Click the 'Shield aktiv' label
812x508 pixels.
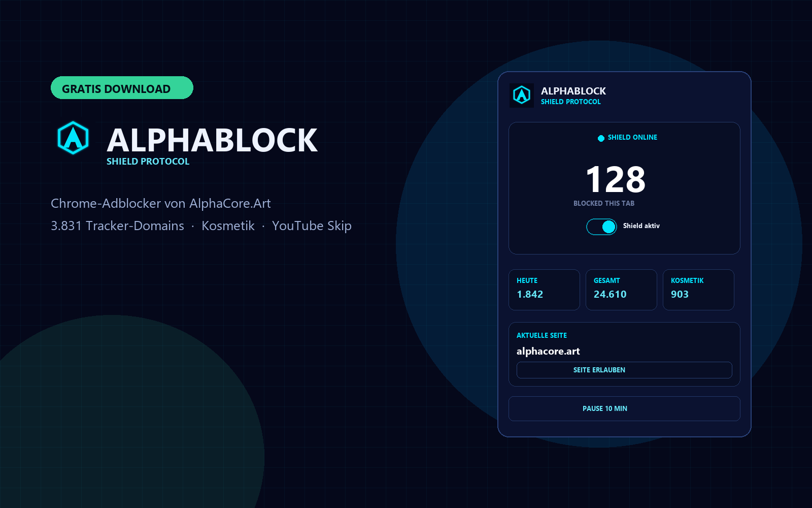[641, 226]
